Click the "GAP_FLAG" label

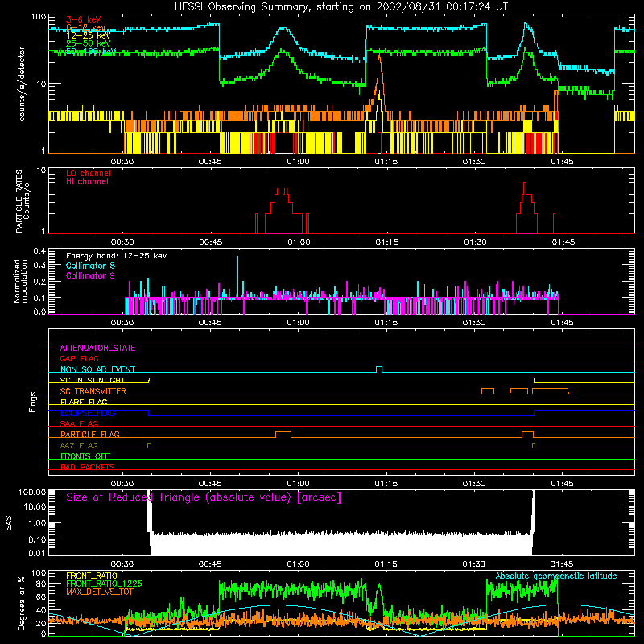[x=79, y=358]
